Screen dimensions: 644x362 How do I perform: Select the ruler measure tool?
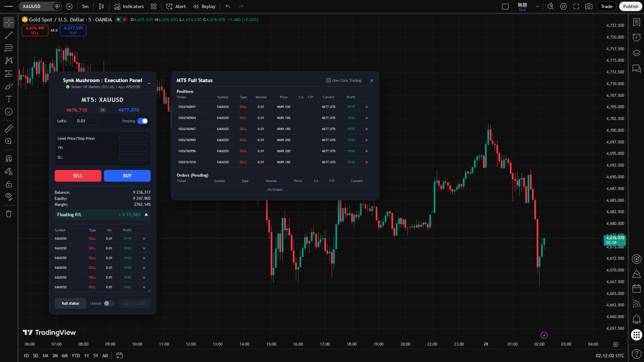coord(9,128)
